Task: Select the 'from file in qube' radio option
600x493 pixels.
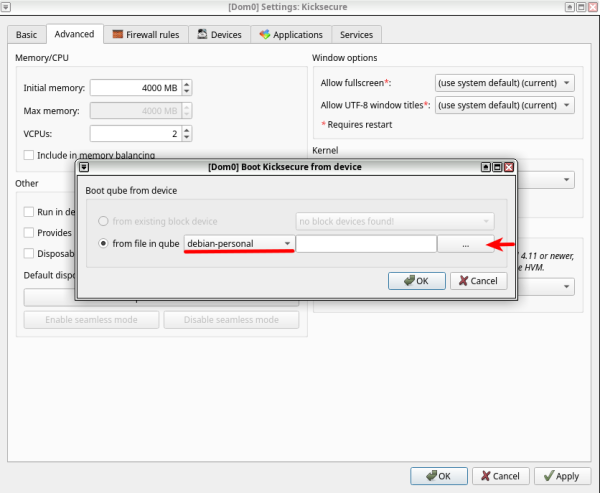Action: [103, 243]
